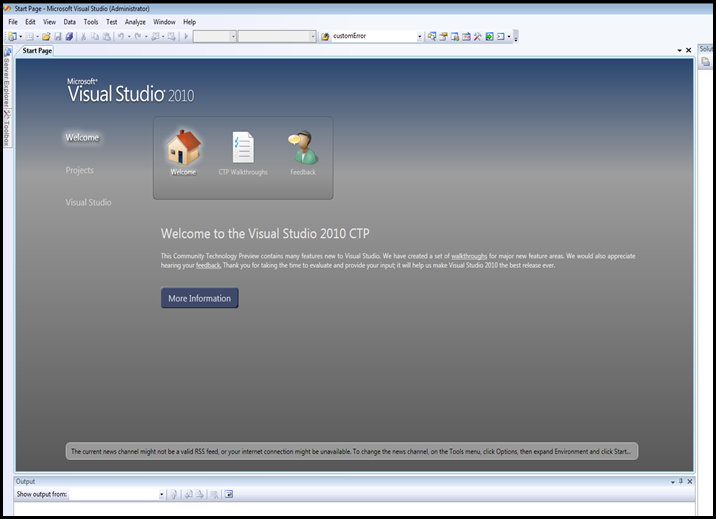Image resolution: width=716 pixels, height=519 pixels.
Task: Select Projects in the left navigation
Action: [x=79, y=170]
